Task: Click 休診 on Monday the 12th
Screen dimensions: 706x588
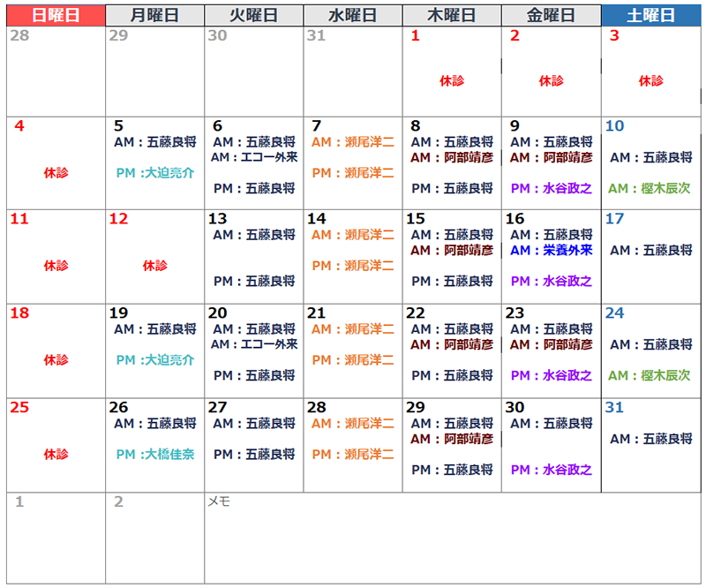Action: coord(155,266)
